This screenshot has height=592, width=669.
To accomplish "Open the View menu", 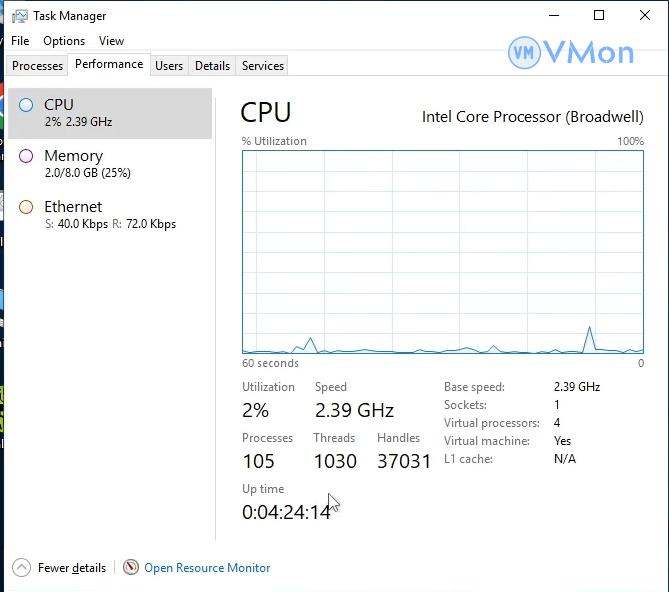I will (111, 41).
